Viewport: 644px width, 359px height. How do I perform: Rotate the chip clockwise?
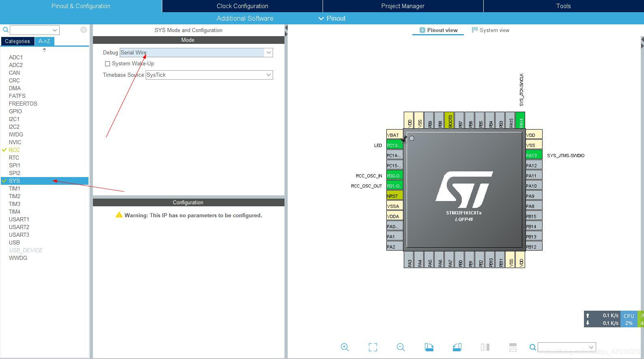click(x=429, y=347)
